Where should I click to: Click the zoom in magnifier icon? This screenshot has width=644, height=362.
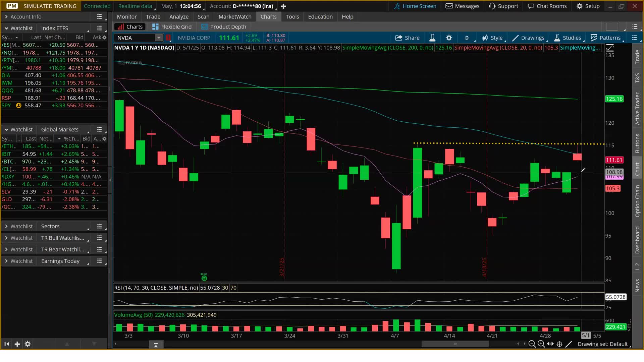(541, 344)
